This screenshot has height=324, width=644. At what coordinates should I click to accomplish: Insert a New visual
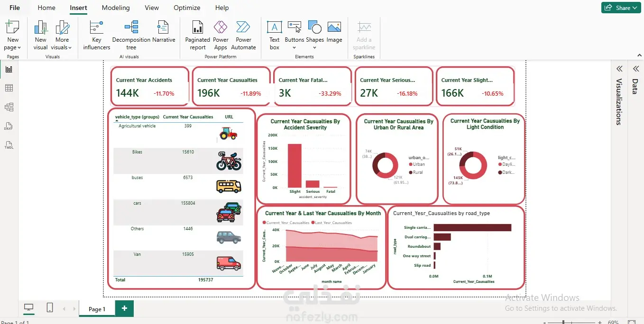(41, 35)
